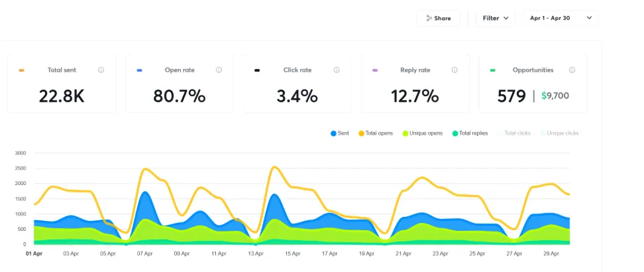Enable the Total clicks legend series
This screenshot has height=272, width=644.
[x=514, y=133]
